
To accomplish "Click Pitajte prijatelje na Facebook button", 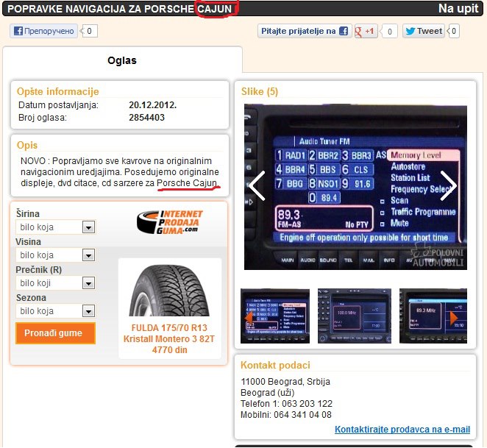I will tap(305, 31).
